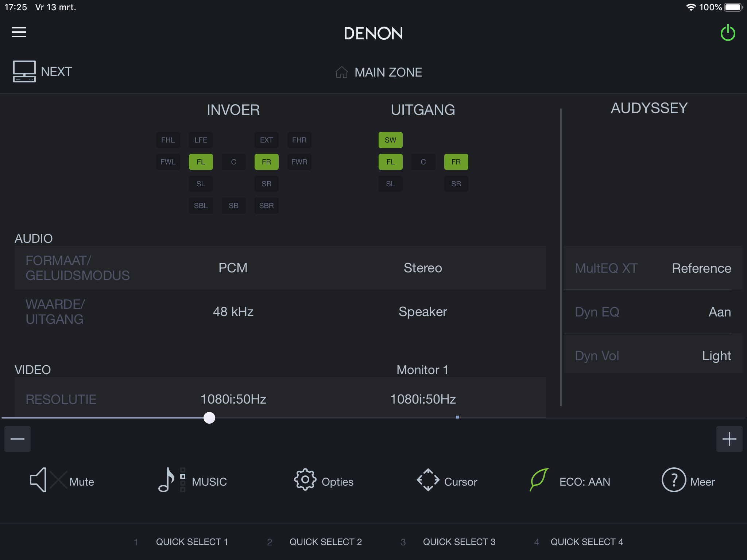
Task: Tap the SW output channel indicator
Action: [390, 140]
